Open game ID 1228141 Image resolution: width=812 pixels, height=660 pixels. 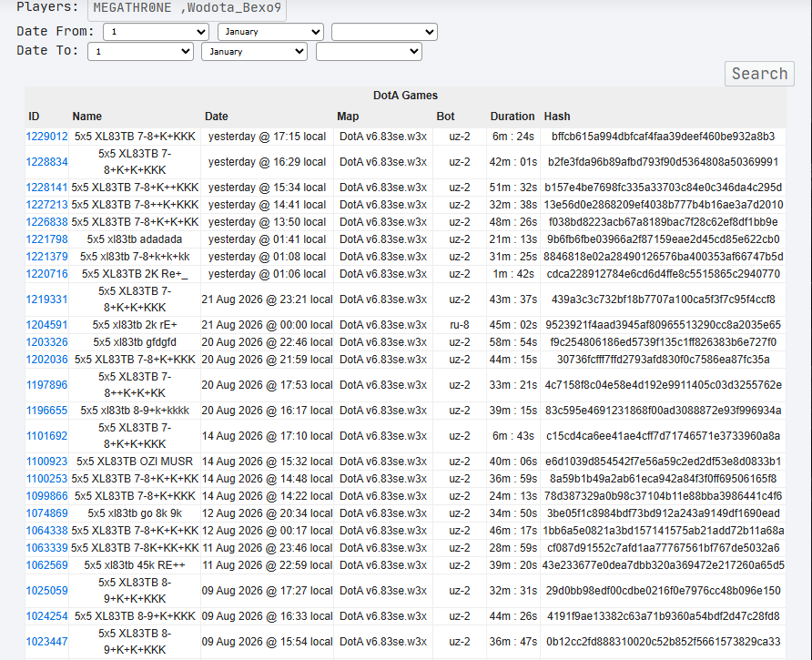(x=46, y=187)
